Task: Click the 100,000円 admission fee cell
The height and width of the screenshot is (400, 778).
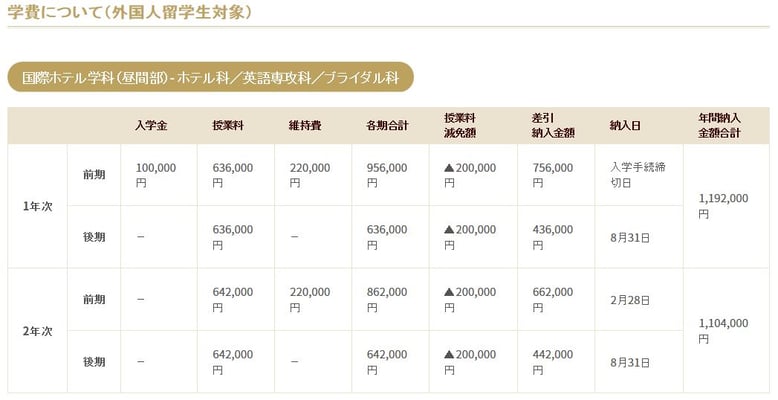Action: click(156, 175)
